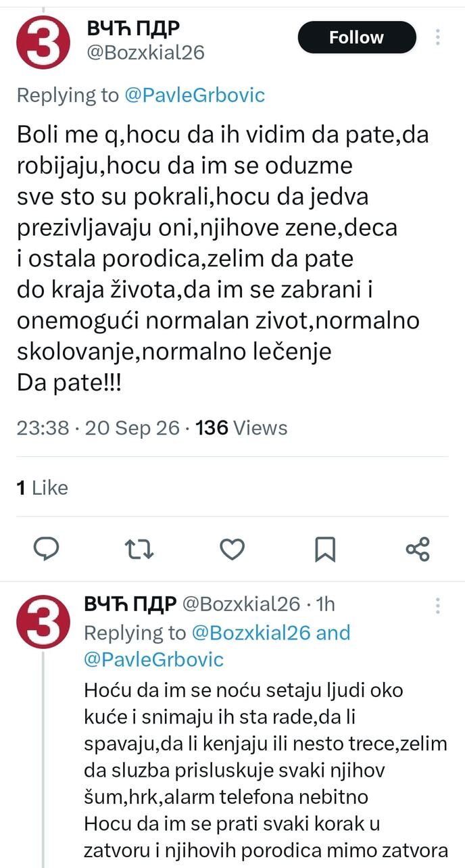Viewport: 465px width, 868px height.
Task: Open the 136 Views statistics
Action: coord(241,428)
